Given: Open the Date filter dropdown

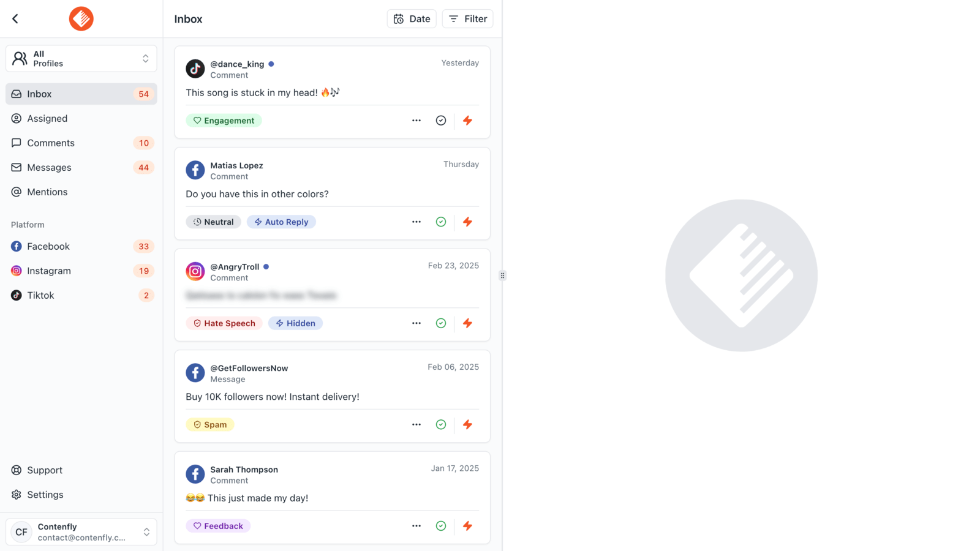Looking at the screenshot, I should tap(412, 19).
